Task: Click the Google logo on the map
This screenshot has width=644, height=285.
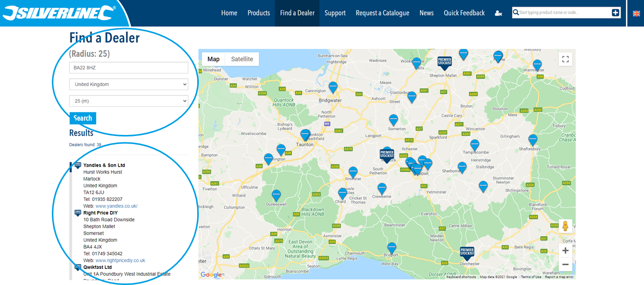Action: (x=211, y=274)
